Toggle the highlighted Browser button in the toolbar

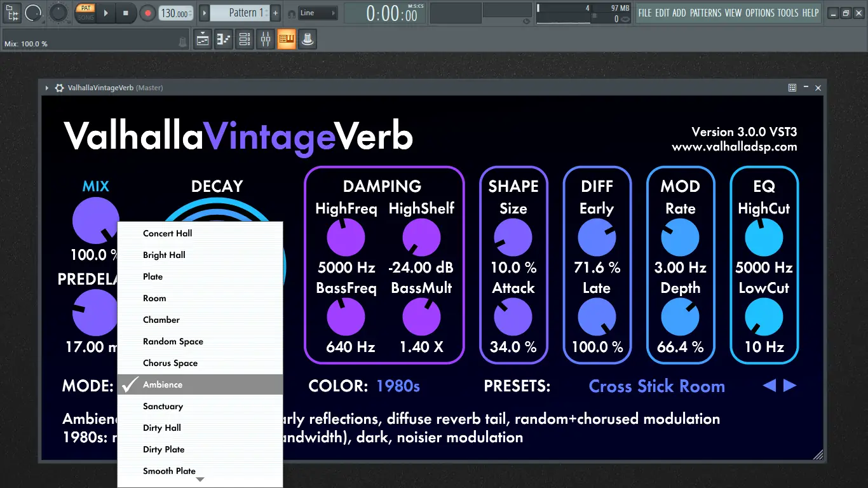coord(287,39)
